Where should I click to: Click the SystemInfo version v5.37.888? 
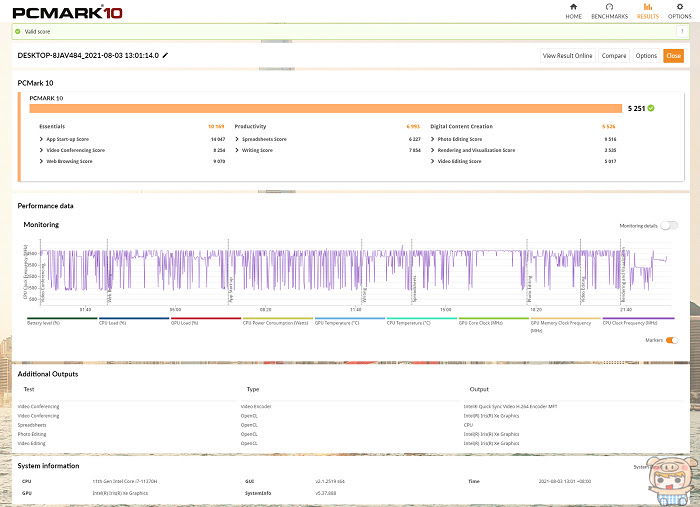(326, 493)
